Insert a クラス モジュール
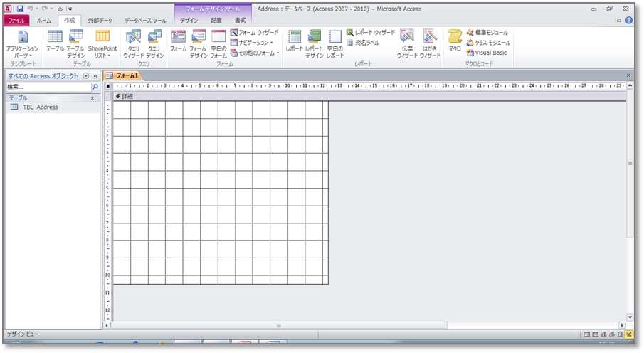Viewport: 644px width, 353px height. (x=488, y=43)
